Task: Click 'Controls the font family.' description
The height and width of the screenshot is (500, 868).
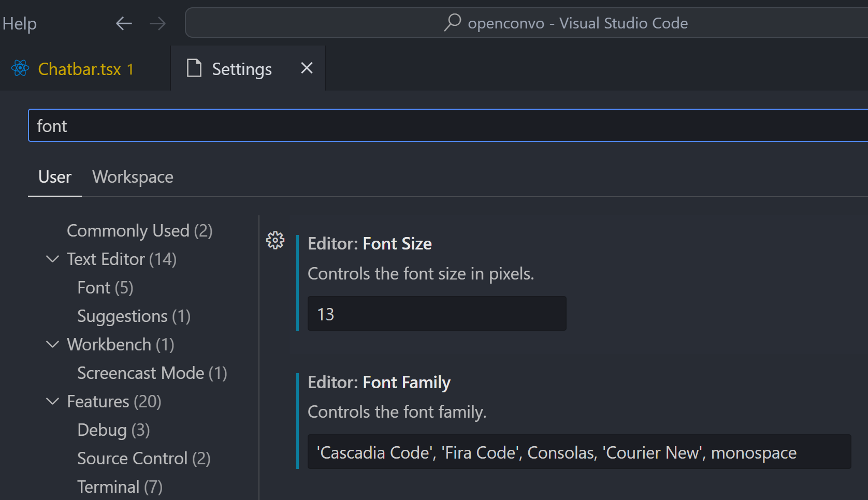Action: tap(397, 412)
